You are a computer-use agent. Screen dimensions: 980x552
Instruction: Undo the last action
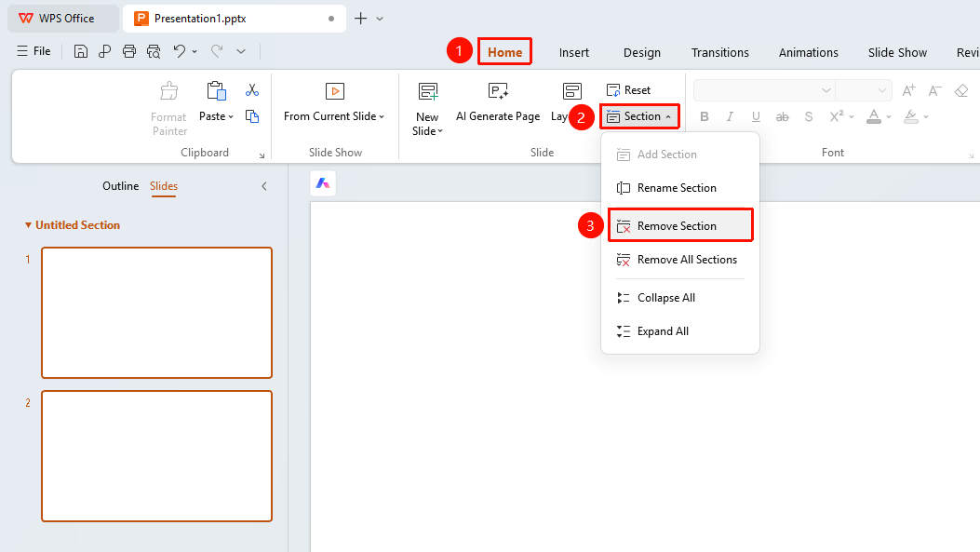[x=180, y=51]
